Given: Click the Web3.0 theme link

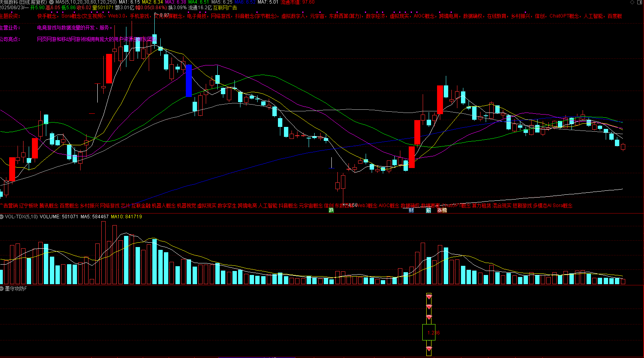Looking at the screenshot, I should pos(117,16).
